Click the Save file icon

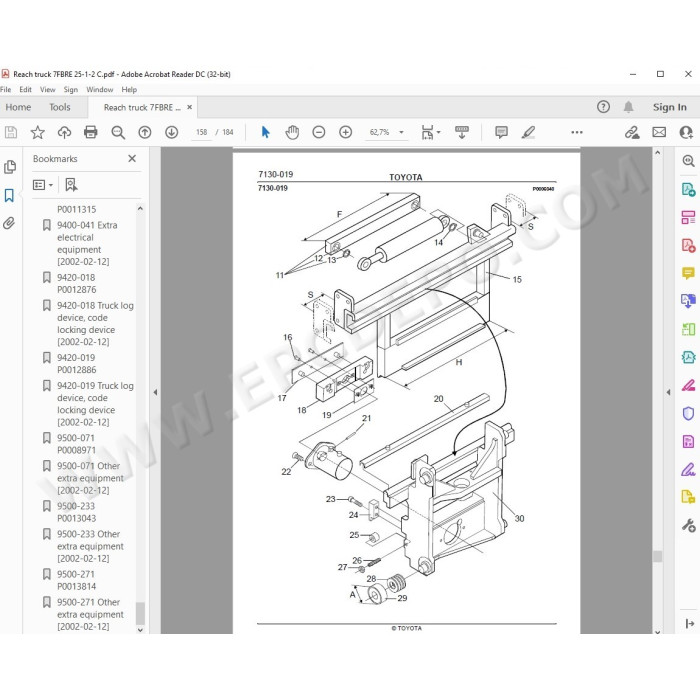point(11,132)
